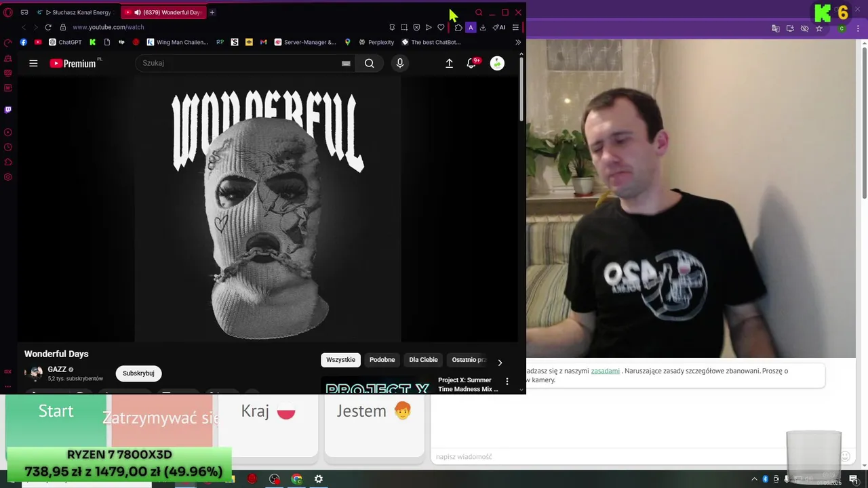Open the YouTube account avatar menu
This screenshot has width=868, height=488.
(497, 63)
